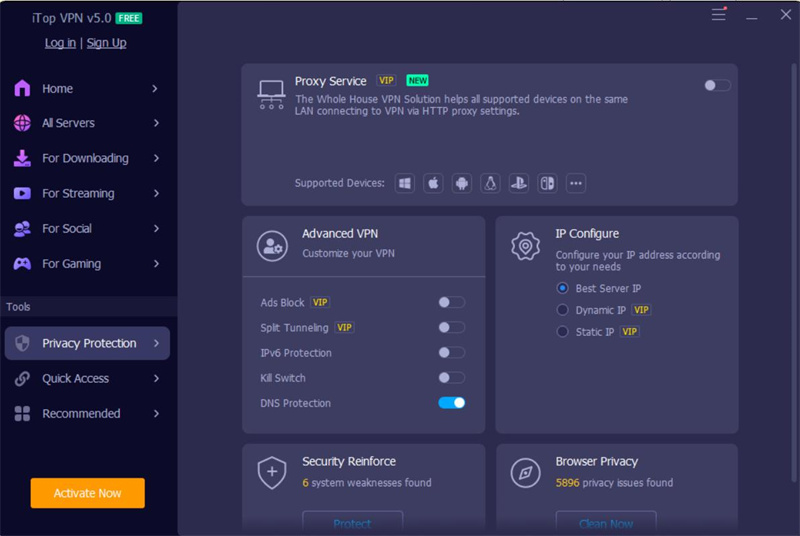This screenshot has height=536, width=800.
Task: Click the Log in link
Action: [60, 43]
